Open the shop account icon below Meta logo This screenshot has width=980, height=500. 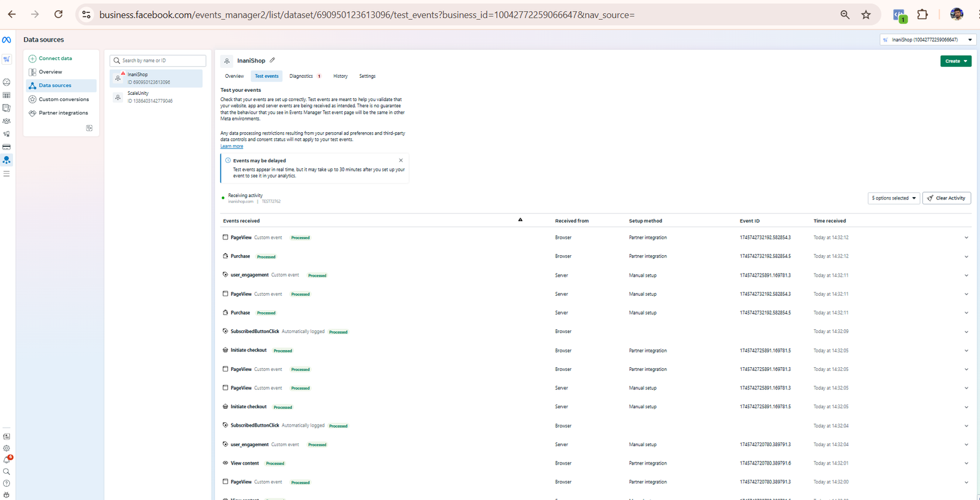point(6,59)
